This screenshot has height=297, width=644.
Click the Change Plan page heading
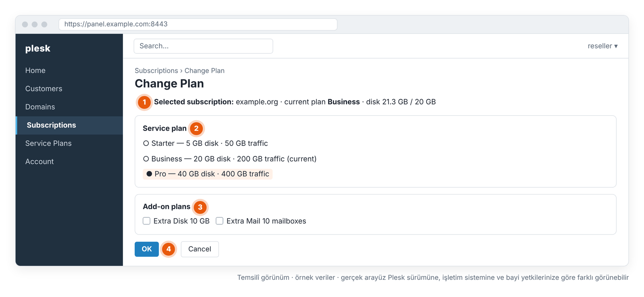(169, 84)
